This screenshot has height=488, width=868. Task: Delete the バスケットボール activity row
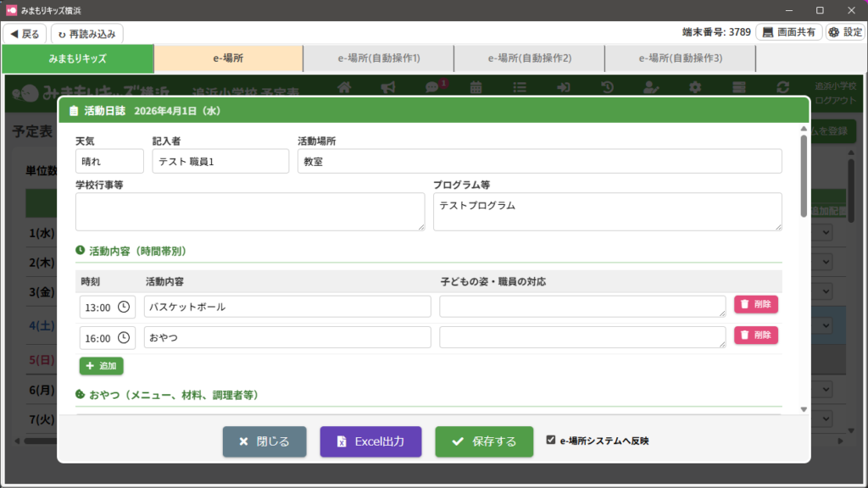coord(755,304)
